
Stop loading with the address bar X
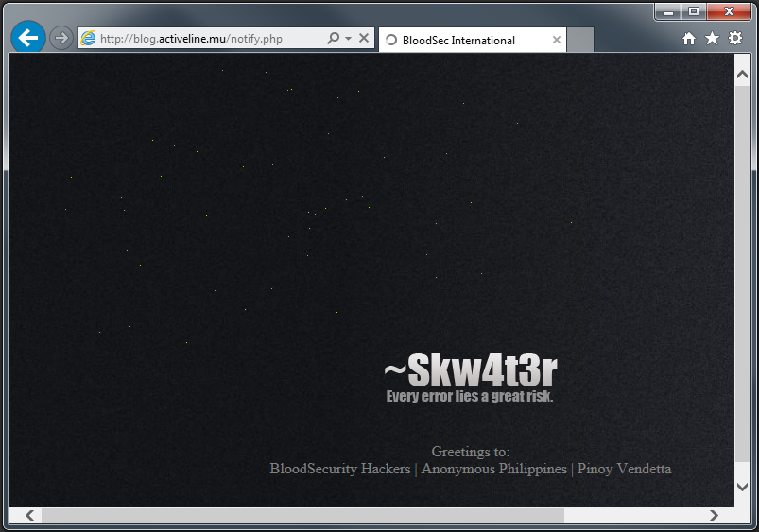[x=364, y=38]
